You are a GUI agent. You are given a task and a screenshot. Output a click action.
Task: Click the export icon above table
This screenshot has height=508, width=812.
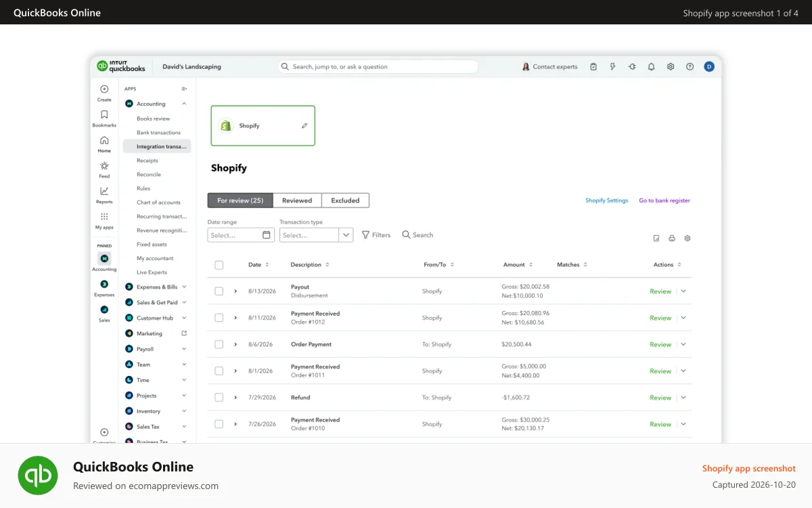[x=656, y=238]
